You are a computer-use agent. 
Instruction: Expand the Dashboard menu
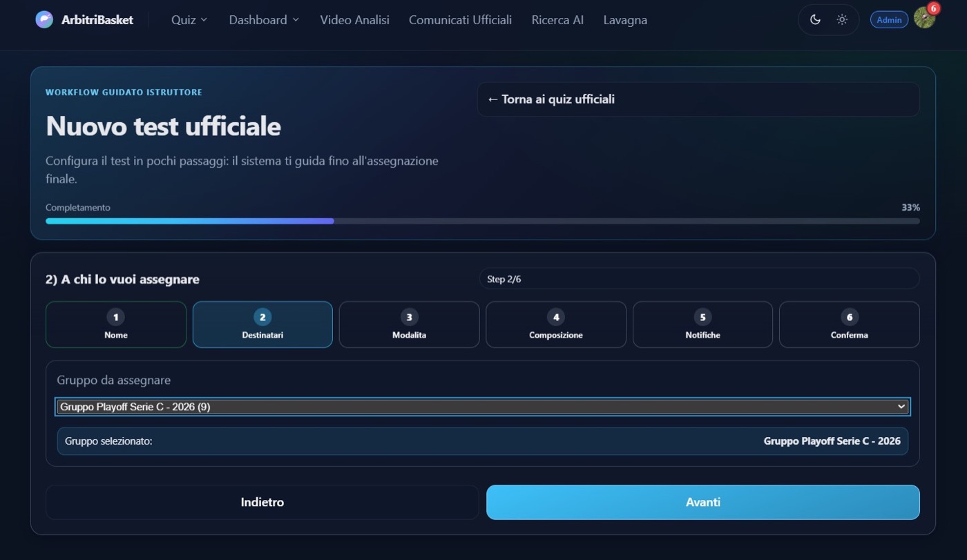click(264, 20)
